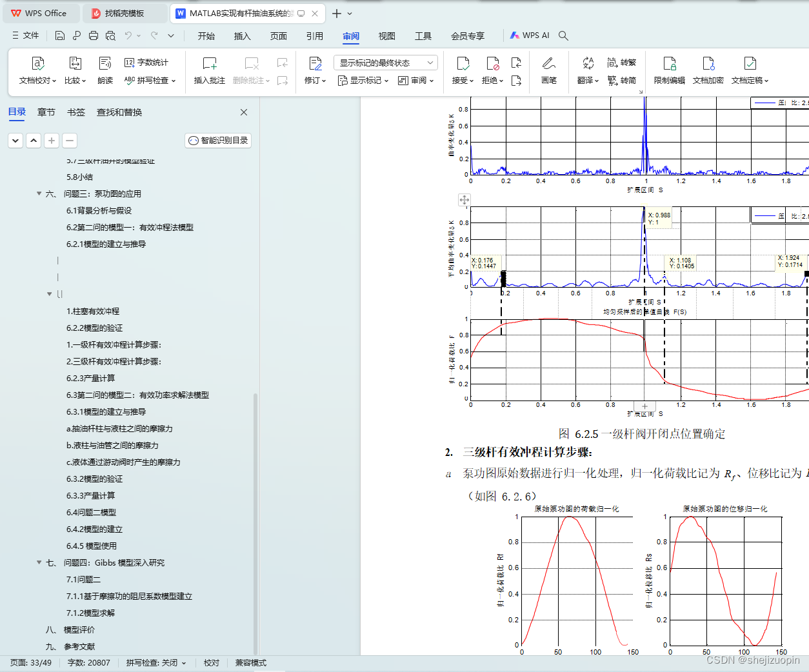Click the 接受 accept change icon
The width and height of the screenshot is (809, 672).
point(463,63)
